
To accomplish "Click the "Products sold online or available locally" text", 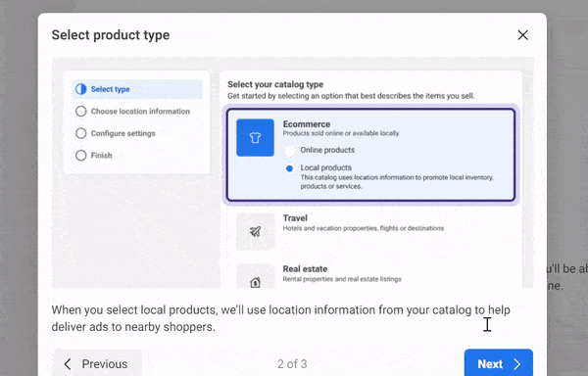I will 341,133.
